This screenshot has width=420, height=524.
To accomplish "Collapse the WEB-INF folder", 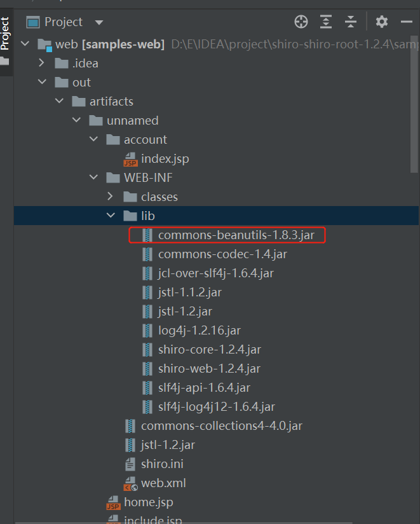I will pos(93,177).
